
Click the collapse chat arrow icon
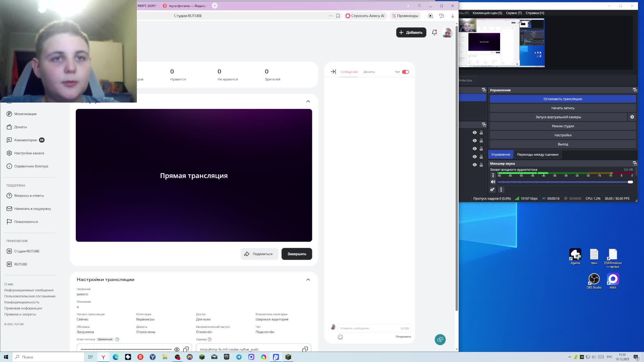[x=333, y=72]
